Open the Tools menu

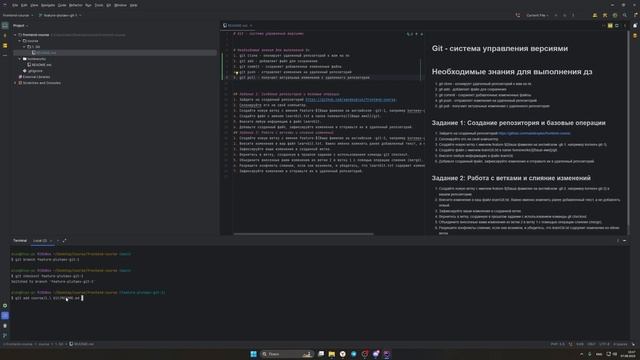99,5
